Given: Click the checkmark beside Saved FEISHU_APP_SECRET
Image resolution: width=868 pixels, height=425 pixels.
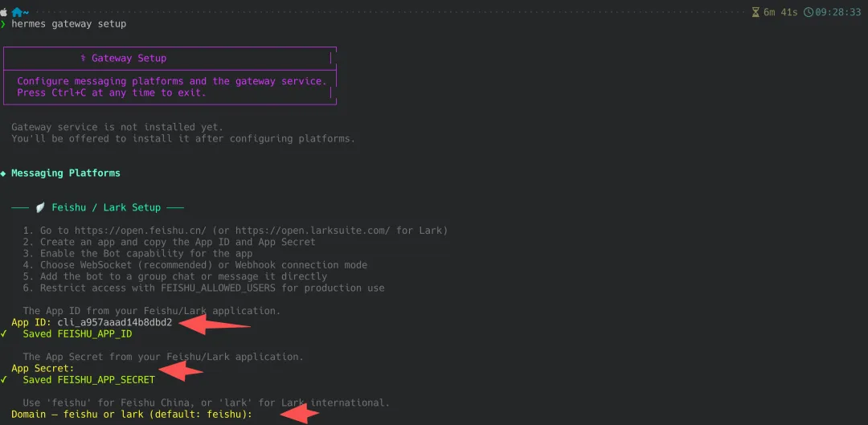Looking at the screenshot, I should (4, 380).
